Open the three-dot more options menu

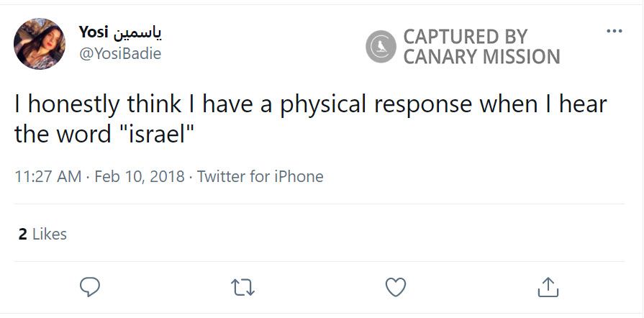point(614,31)
